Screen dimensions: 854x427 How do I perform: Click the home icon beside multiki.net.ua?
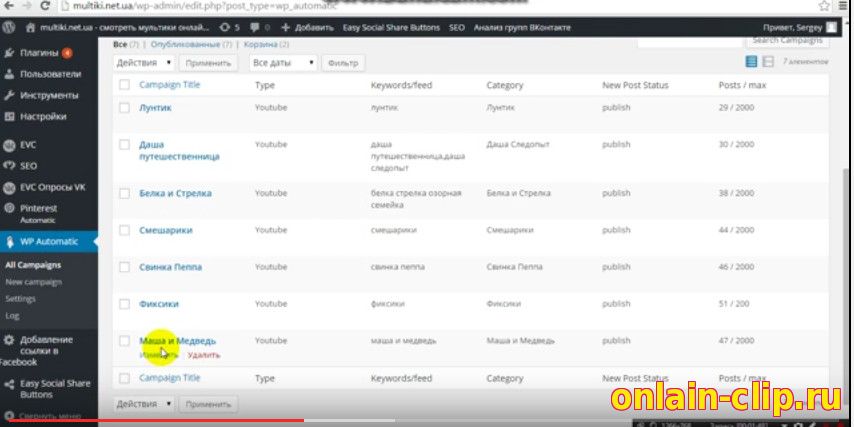(31, 27)
